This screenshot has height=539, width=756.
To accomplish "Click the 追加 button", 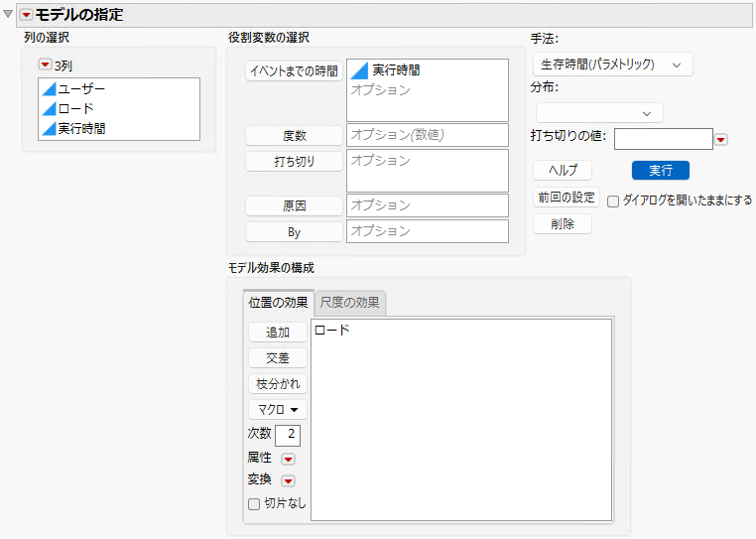I will [278, 332].
